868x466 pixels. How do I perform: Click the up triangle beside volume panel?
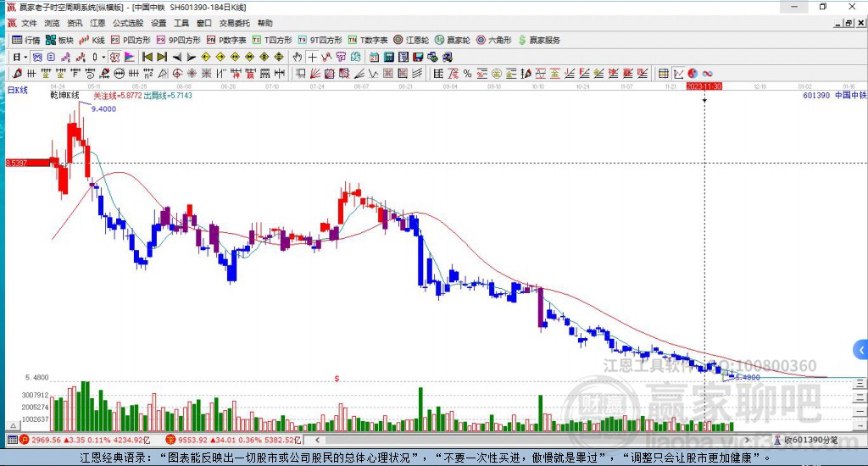13,425
